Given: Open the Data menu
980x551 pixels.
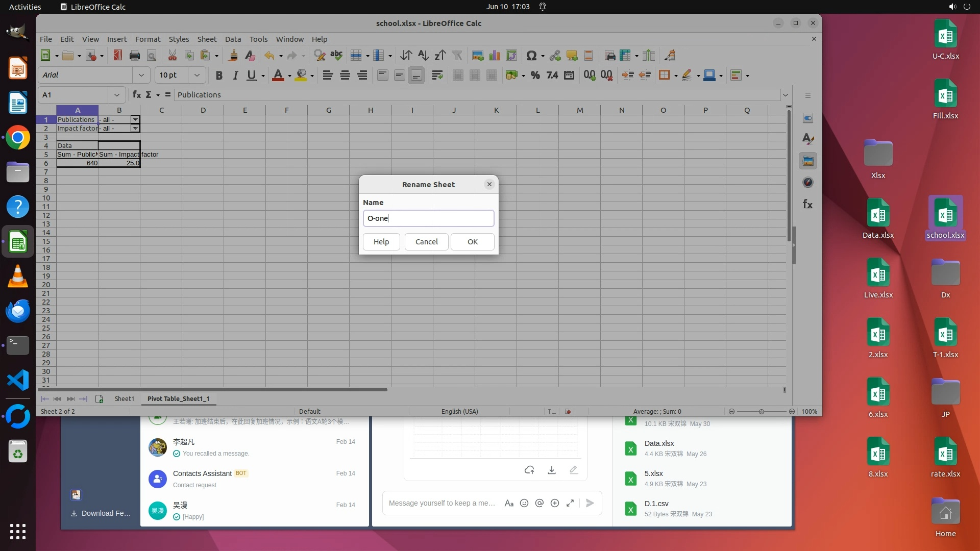Looking at the screenshot, I should click(233, 39).
